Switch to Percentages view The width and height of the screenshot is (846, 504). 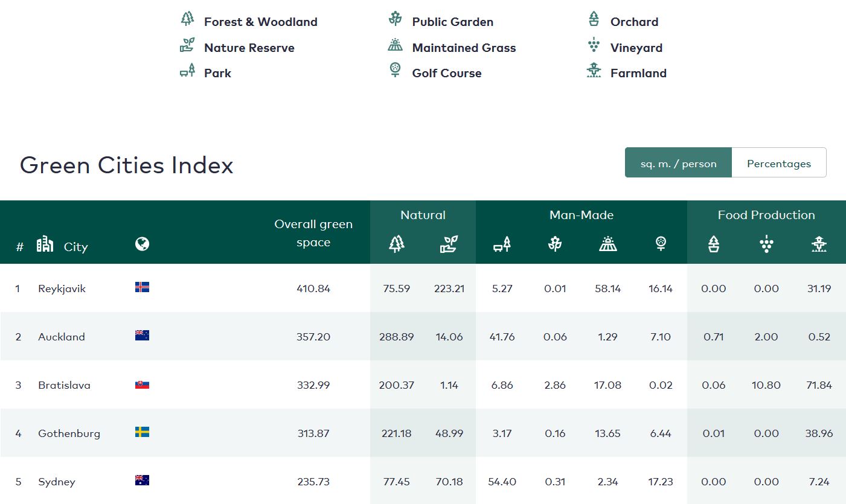click(x=778, y=163)
